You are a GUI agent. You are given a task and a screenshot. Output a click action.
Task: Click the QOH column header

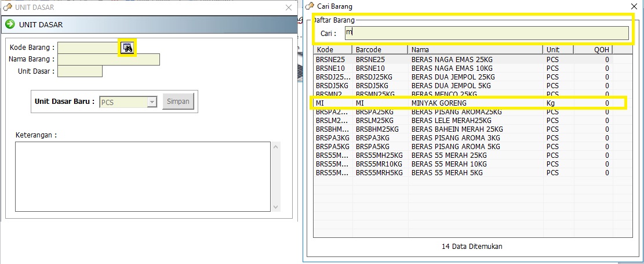click(x=592, y=50)
